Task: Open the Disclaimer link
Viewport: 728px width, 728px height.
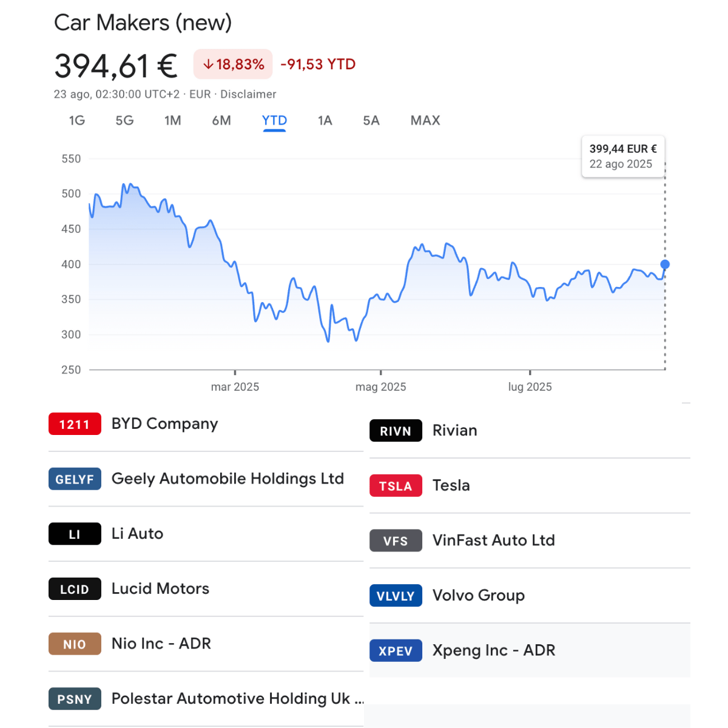Action: click(x=248, y=94)
